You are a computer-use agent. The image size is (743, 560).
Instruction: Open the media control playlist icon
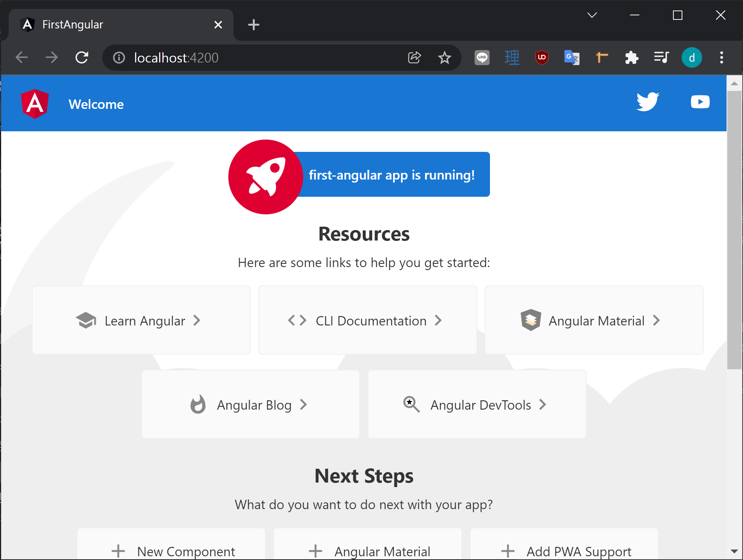661,58
